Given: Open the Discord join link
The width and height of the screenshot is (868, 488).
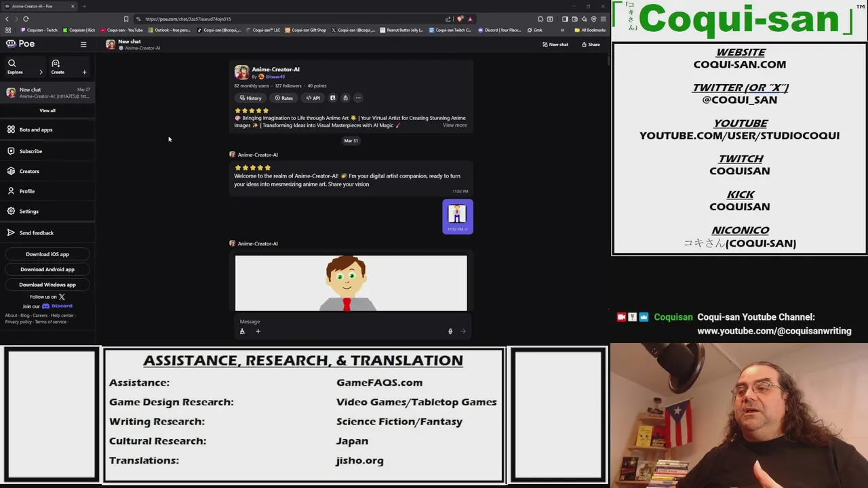Looking at the screenshot, I should pos(57,306).
